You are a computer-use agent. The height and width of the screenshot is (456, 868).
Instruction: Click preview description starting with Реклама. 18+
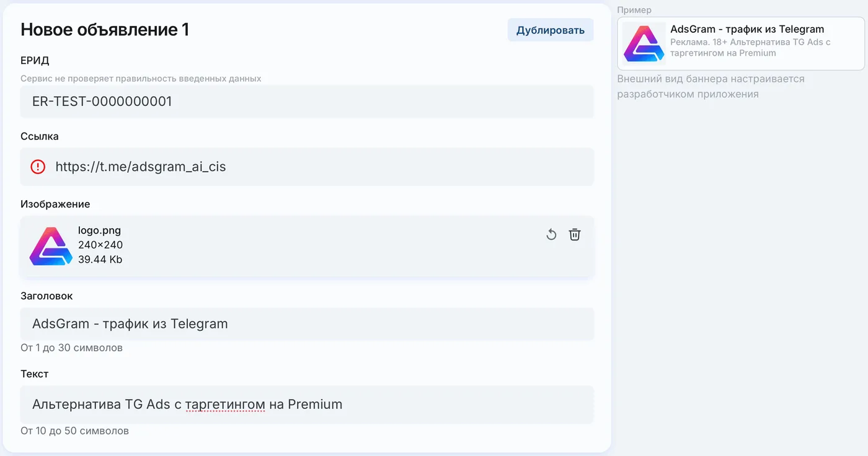750,48
